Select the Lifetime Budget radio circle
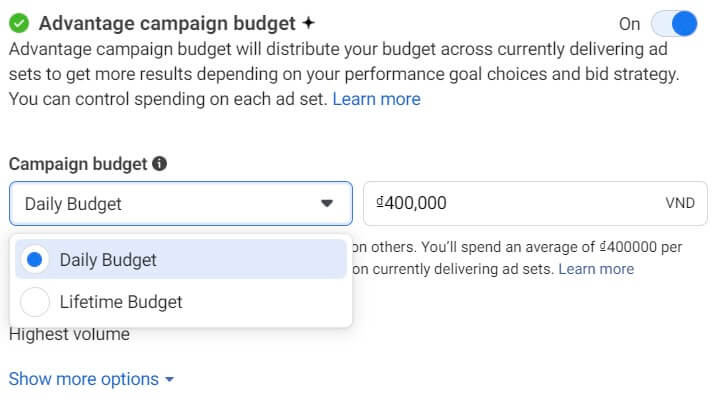Screen dimensions: 712x400 (35, 301)
